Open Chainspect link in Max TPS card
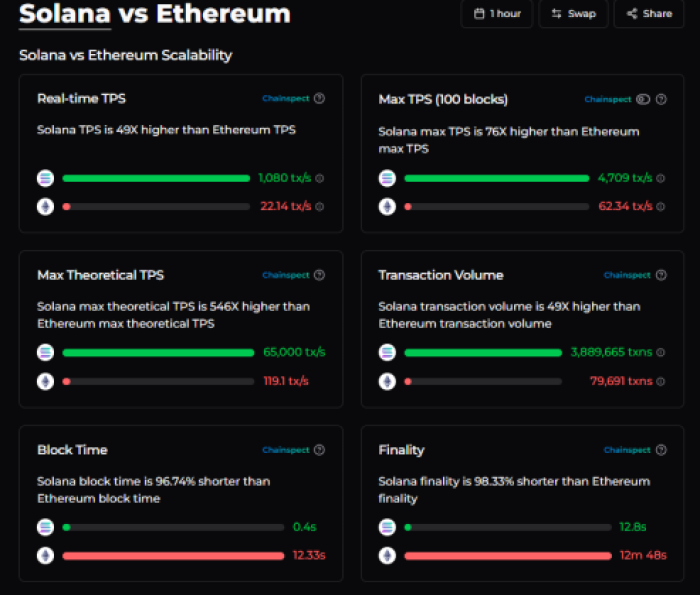 [x=608, y=99]
